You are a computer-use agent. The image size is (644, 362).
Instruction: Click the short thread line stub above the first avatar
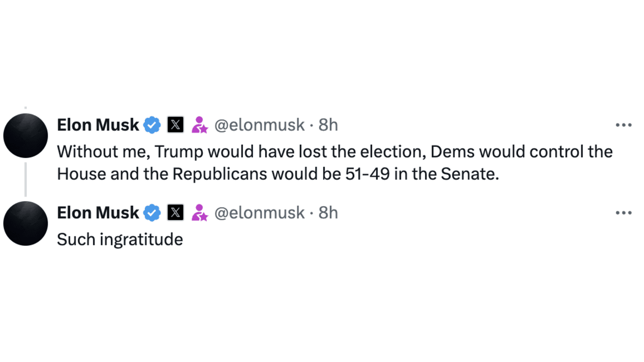(26, 108)
